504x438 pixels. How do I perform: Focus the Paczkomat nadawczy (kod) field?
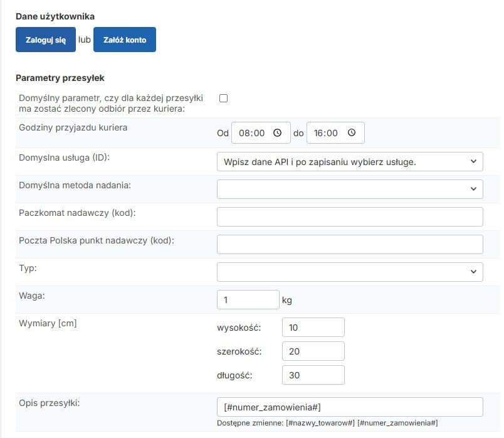(349, 216)
